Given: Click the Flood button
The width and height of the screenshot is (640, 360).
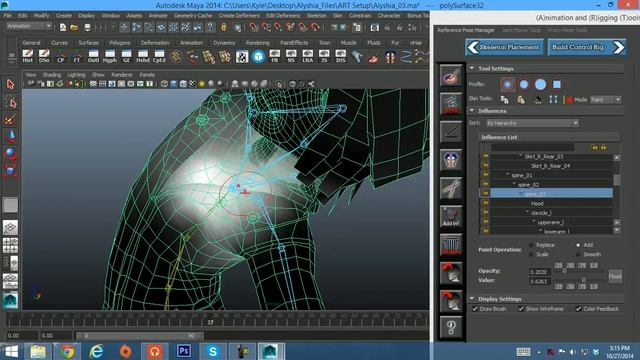Looking at the screenshot, I should (615, 276).
